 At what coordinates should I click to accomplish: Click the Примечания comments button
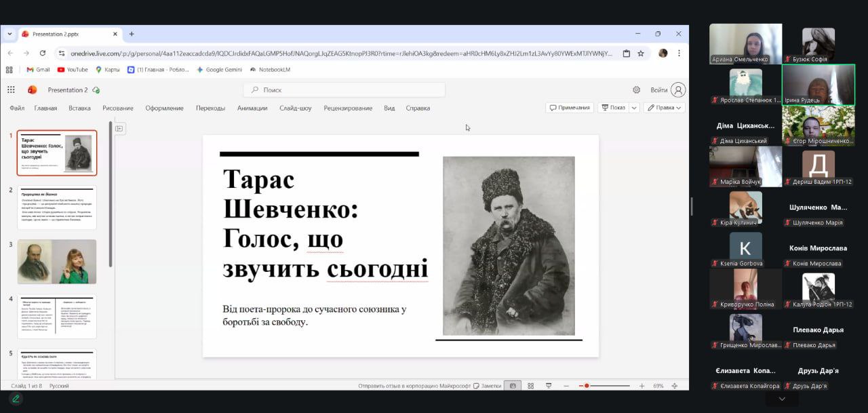[x=570, y=108]
